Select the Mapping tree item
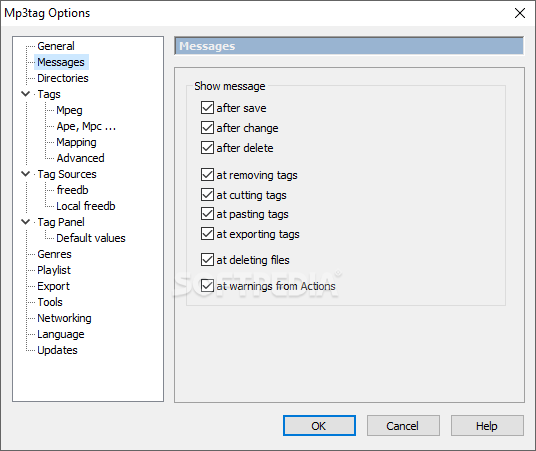 pyautogui.click(x=76, y=142)
